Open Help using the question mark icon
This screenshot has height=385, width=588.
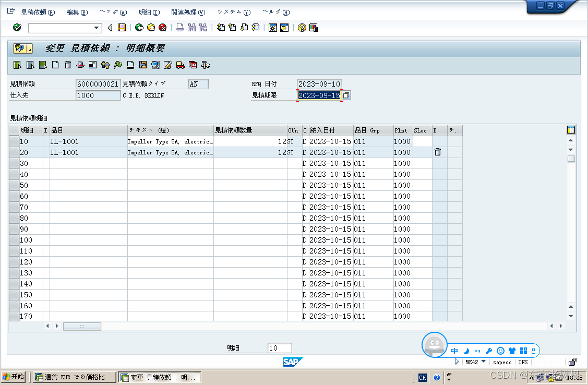[302, 28]
